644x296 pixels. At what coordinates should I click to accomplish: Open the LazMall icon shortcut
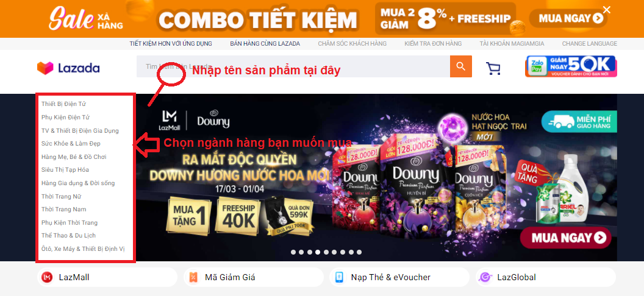[x=48, y=277]
